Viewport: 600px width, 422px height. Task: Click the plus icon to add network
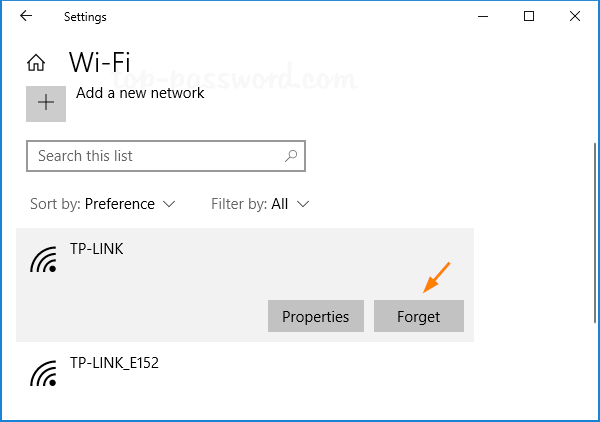(46, 102)
